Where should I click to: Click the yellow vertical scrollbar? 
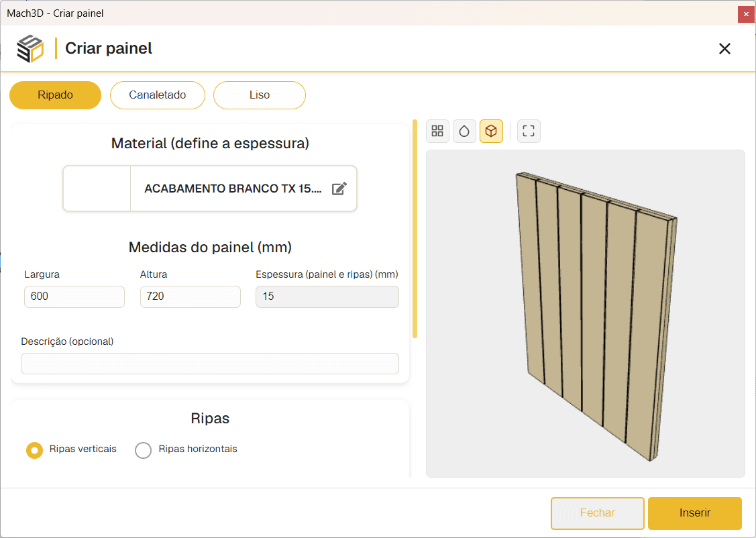point(415,229)
